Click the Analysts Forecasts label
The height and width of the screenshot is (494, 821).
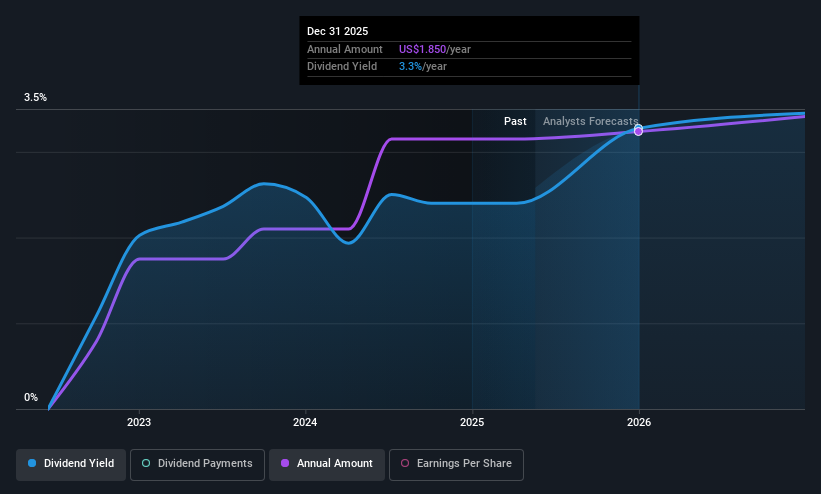pyautogui.click(x=591, y=121)
